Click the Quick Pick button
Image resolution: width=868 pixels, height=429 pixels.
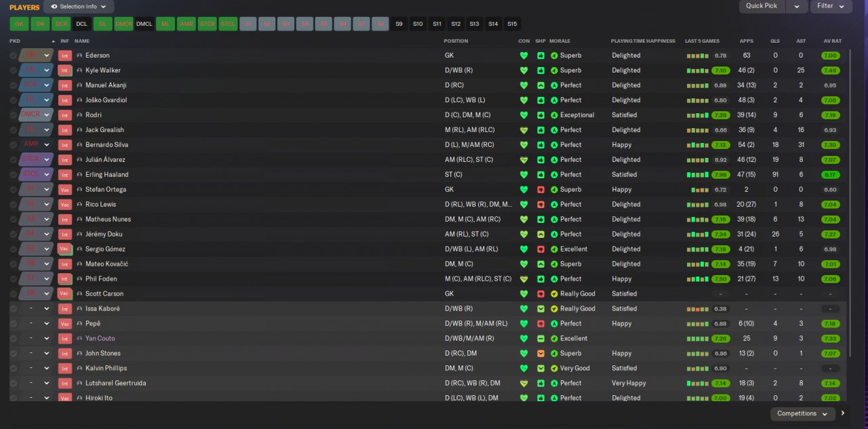pos(762,6)
